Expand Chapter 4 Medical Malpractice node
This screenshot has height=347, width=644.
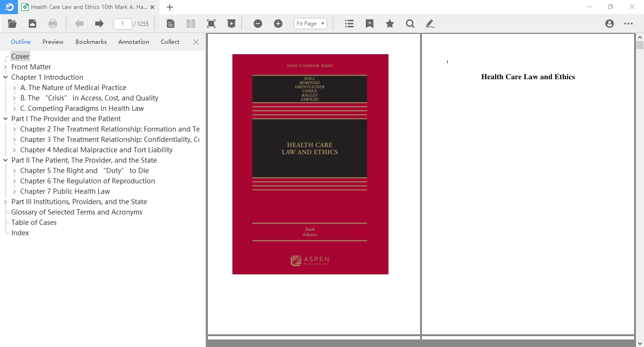(15, 150)
